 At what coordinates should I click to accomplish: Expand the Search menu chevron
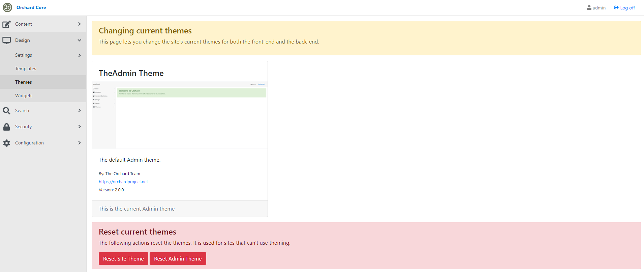80,110
